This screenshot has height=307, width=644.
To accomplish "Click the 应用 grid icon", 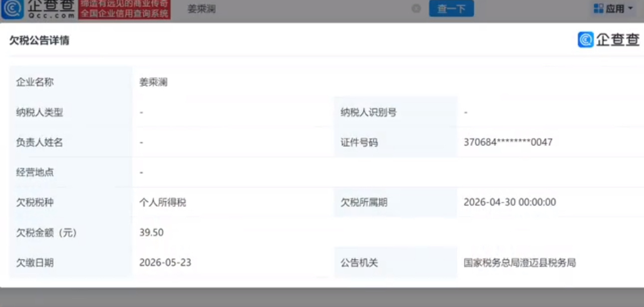I will (599, 8).
